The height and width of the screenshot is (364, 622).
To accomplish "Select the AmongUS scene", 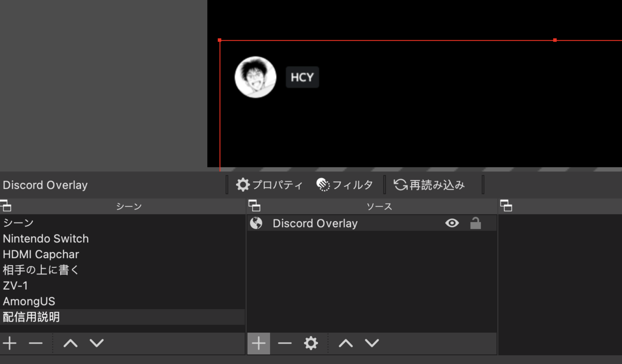I will tap(122, 301).
